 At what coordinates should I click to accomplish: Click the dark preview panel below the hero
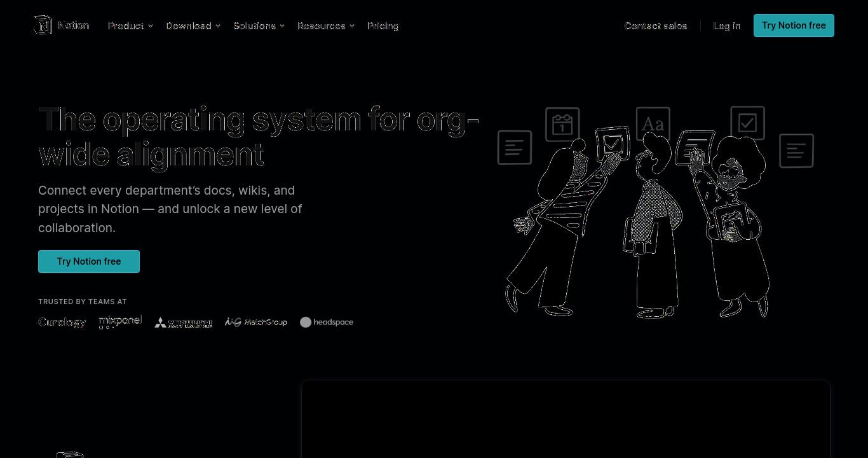click(x=566, y=419)
